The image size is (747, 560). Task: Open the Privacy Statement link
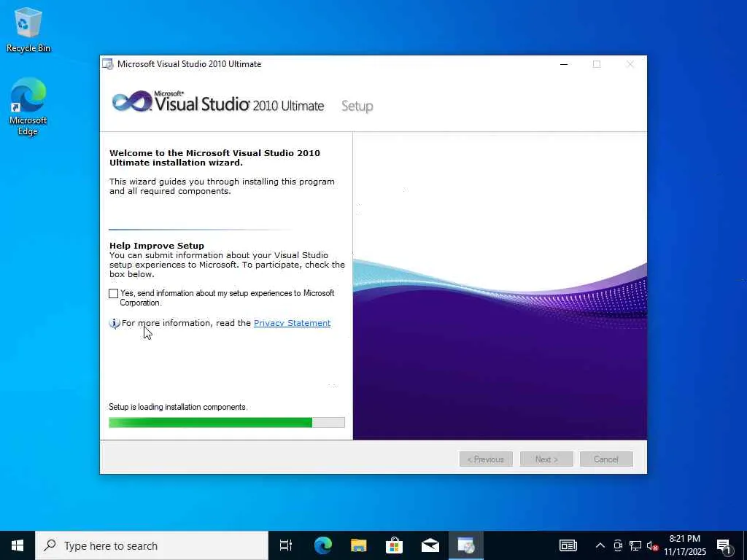292,323
